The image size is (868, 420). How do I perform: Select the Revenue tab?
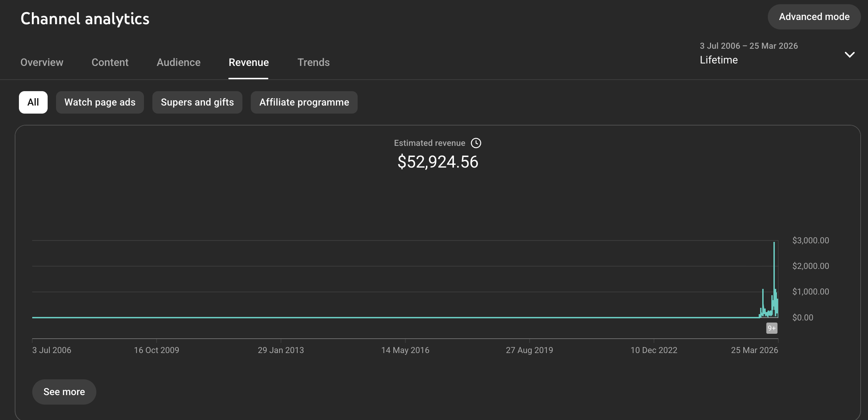pyautogui.click(x=249, y=62)
